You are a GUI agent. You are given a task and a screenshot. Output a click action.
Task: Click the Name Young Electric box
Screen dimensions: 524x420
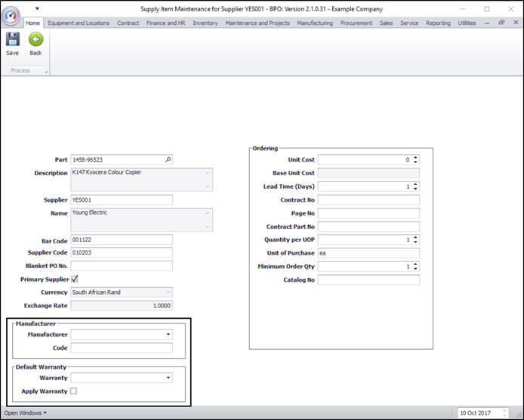coord(142,220)
